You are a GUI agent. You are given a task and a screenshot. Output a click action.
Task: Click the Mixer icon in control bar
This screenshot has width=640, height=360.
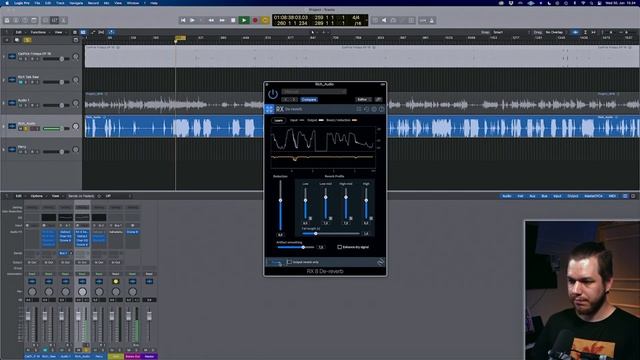pyautogui.click(x=55, y=20)
